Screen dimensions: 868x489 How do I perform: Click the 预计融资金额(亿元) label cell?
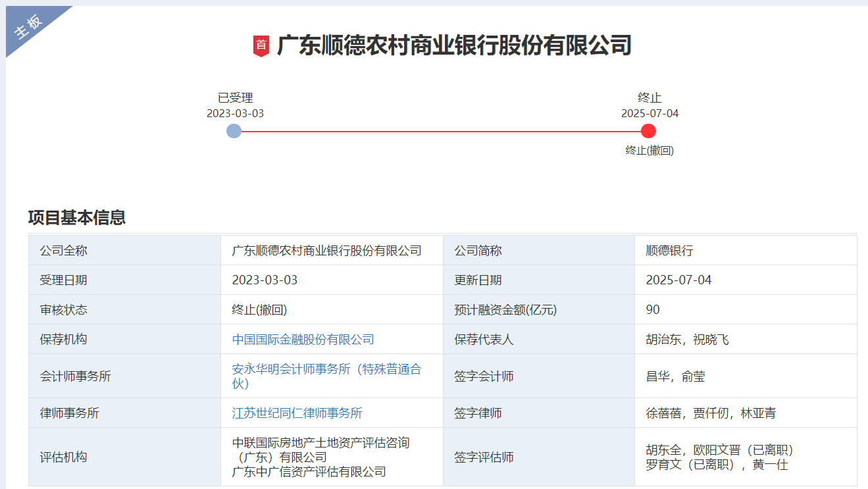[x=539, y=309]
